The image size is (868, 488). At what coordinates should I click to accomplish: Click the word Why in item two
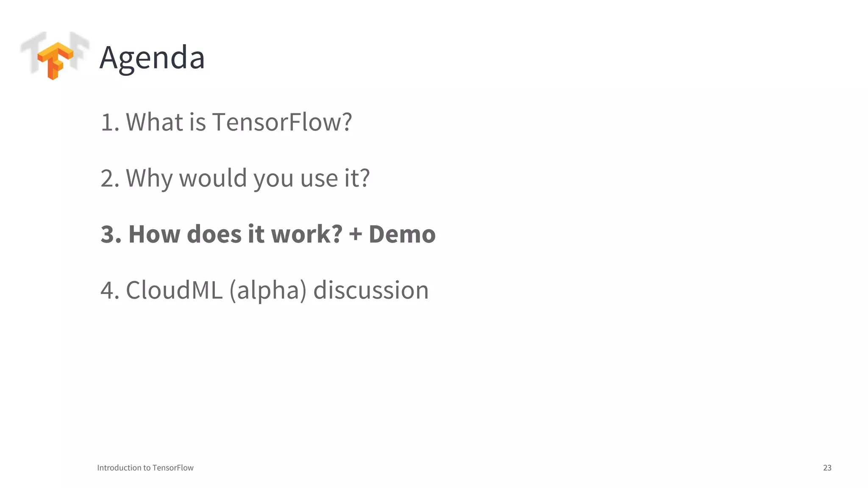click(149, 179)
